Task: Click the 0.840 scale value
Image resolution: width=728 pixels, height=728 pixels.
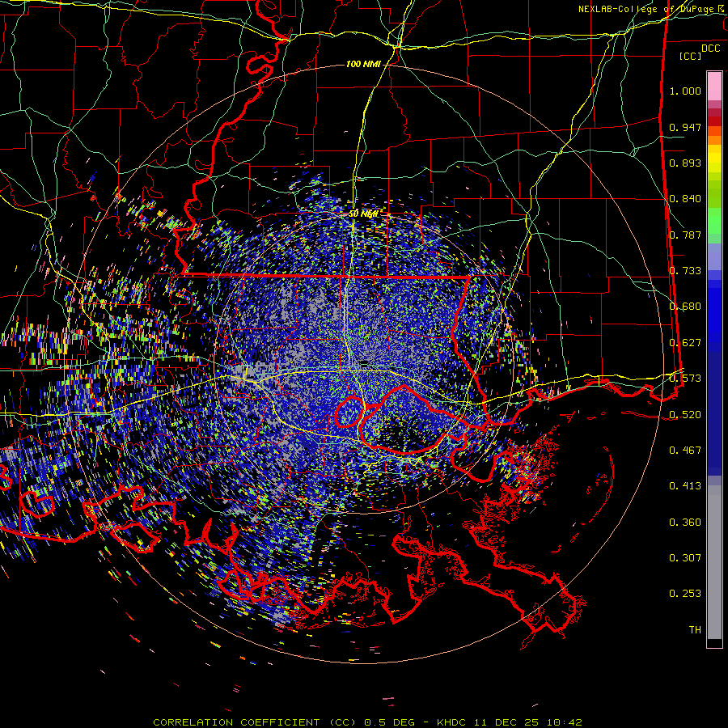Action: click(685, 199)
